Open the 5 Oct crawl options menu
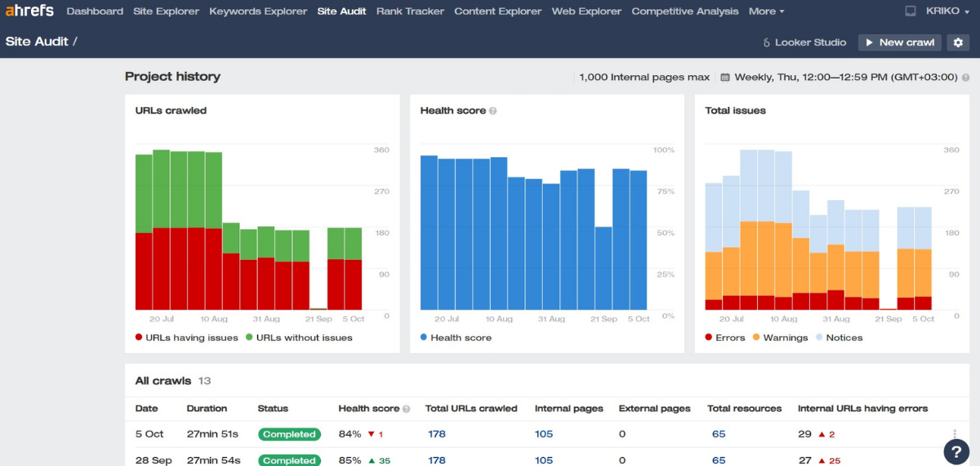This screenshot has width=980, height=466. point(954,434)
